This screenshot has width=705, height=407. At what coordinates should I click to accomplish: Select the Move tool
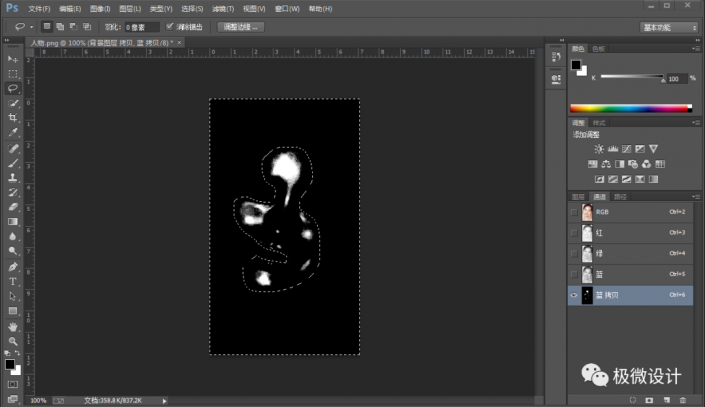click(x=13, y=59)
